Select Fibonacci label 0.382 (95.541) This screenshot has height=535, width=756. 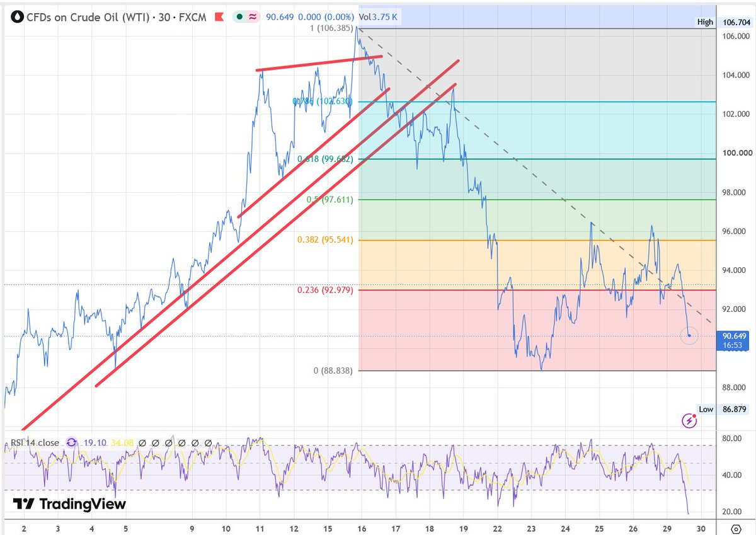pos(325,240)
